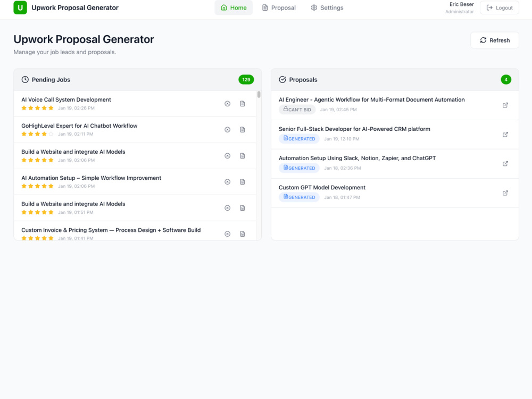532x399 pixels.
Task: Go to the Home tab
Action: click(x=234, y=7)
